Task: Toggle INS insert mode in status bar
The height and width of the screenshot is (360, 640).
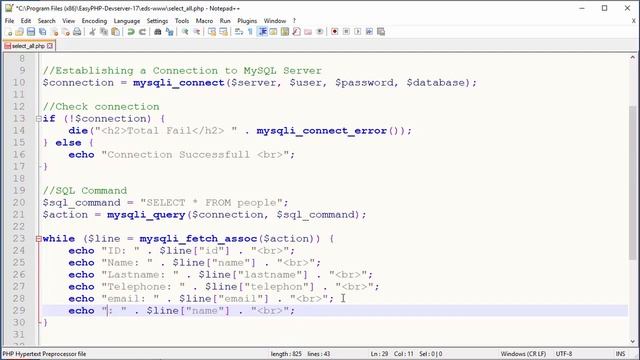Action: pos(620,354)
